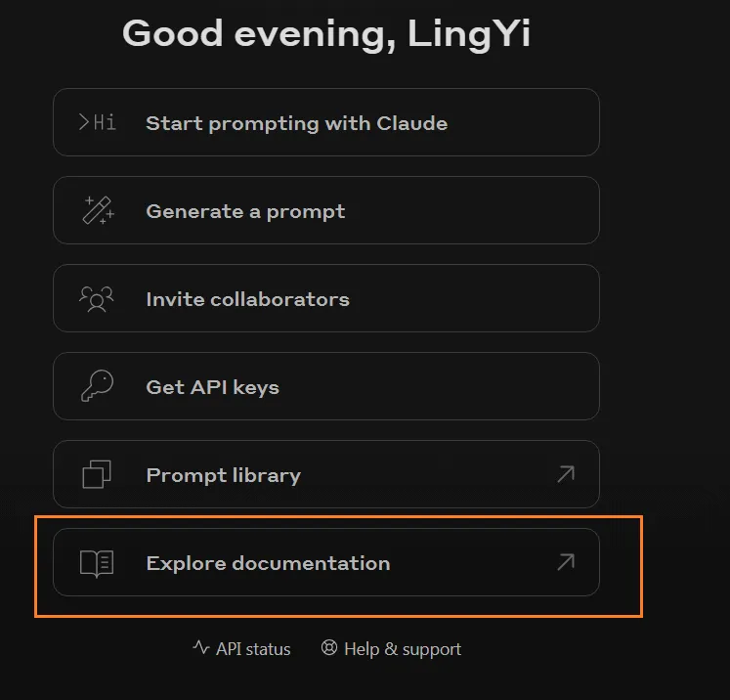Check the 'API status' text link
The image size is (730, 700).
pos(253,649)
